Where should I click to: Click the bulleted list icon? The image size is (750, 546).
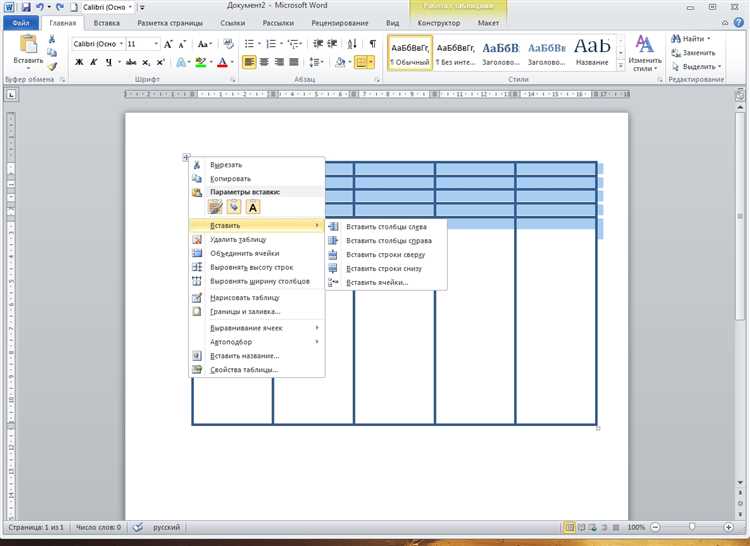point(249,44)
